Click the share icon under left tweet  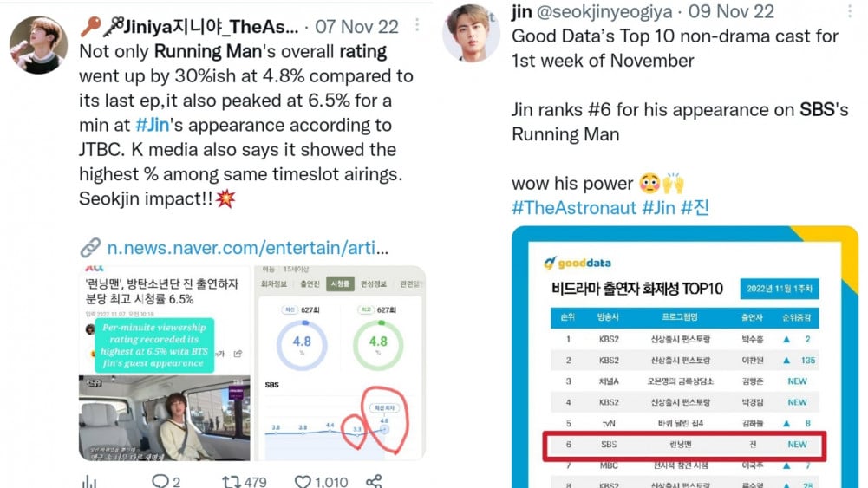click(374, 481)
